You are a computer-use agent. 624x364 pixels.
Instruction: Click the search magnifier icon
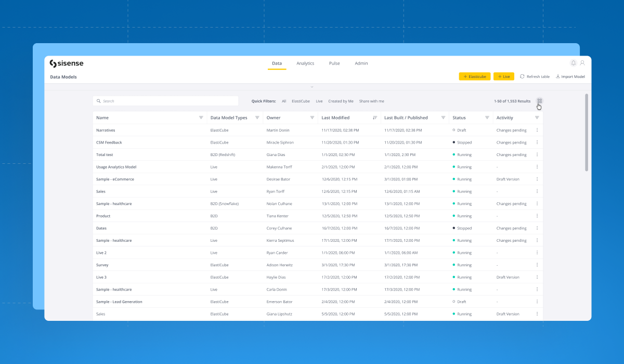coord(98,100)
